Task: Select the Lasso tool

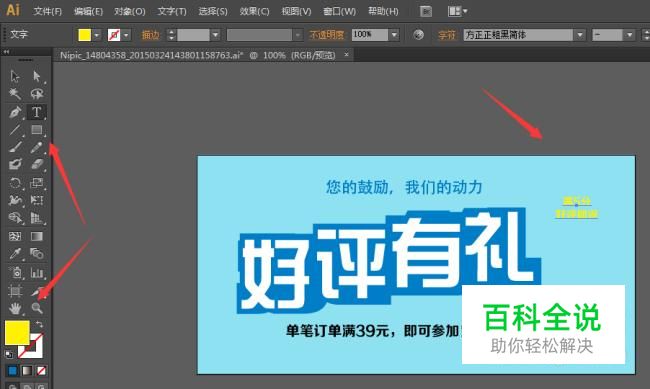Action: pyautogui.click(x=36, y=94)
